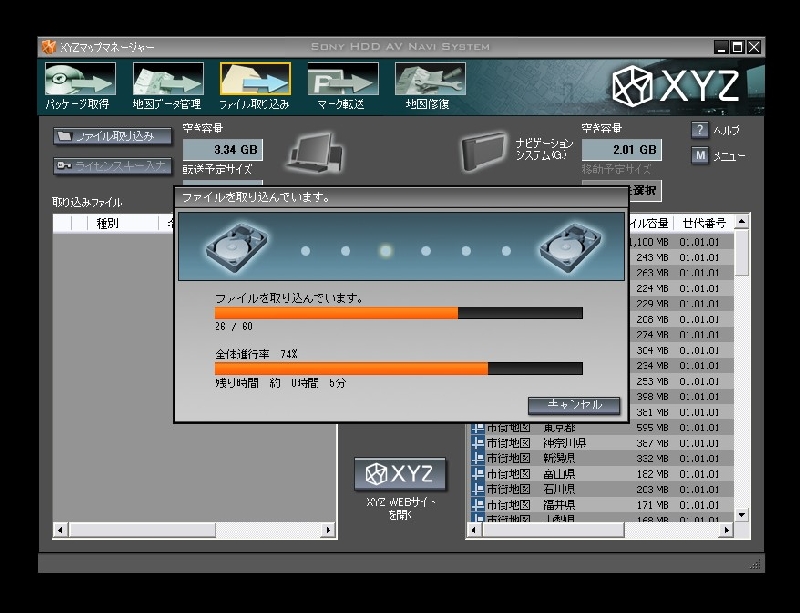Click the PC computer icon
The width and height of the screenshot is (800, 613).
[316, 153]
